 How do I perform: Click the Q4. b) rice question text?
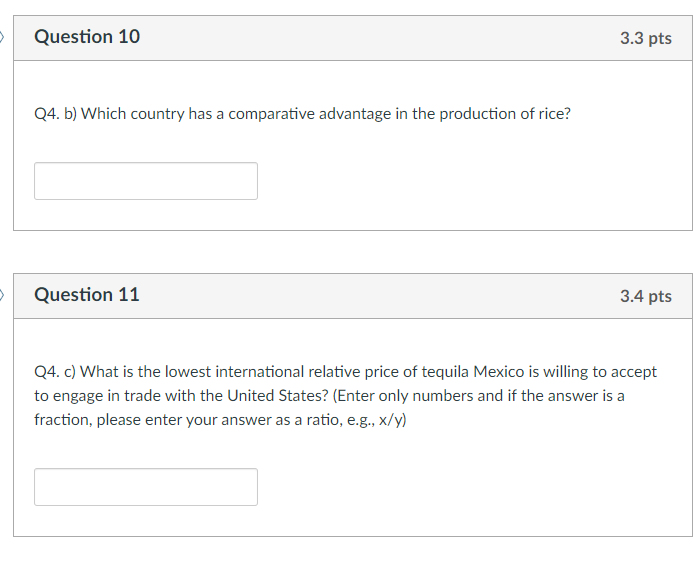pyautogui.click(x=302, y=114)
